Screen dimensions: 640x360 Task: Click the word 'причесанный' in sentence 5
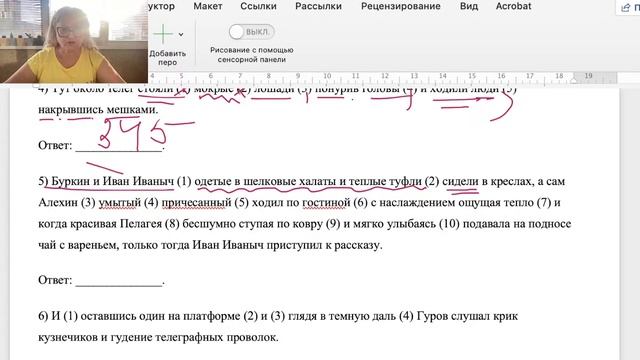[x=196, y=203]
